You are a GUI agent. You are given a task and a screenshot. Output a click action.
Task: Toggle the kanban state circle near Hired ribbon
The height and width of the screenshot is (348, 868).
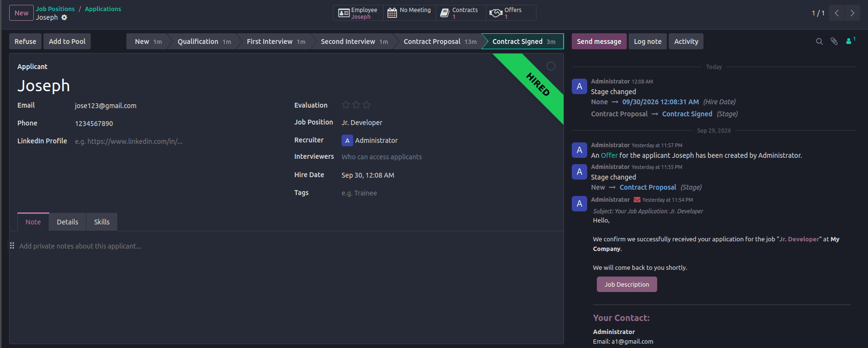point(551,66)
